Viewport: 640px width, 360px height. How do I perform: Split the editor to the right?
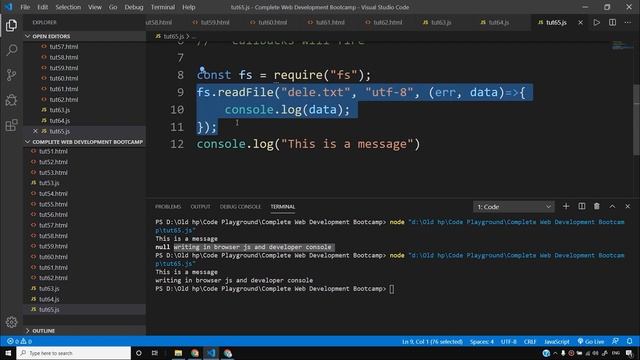click(612, 22)
